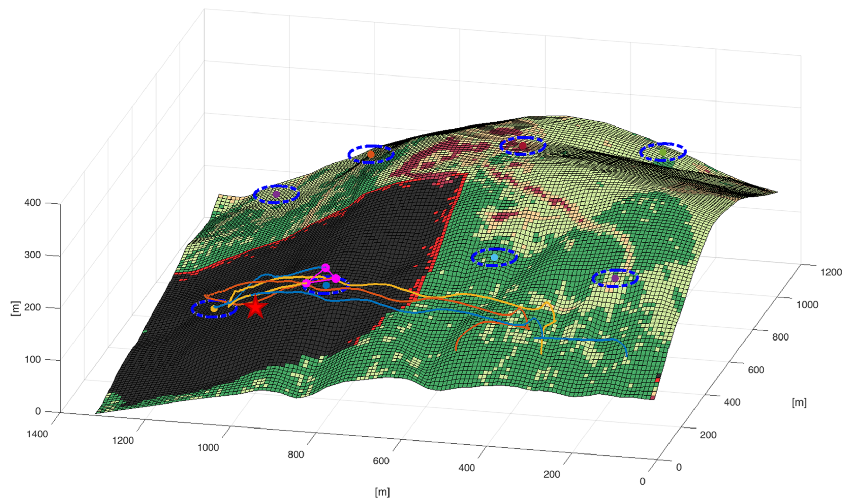Click the purple dot on the right-hand slope
The image size is (852, 504).
pyautogui.click(x=615, y=278)
